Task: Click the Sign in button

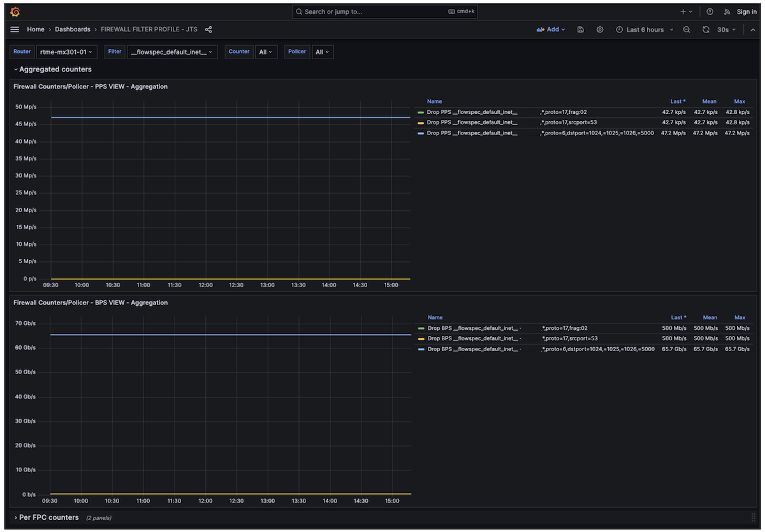Action: (746, 11)
